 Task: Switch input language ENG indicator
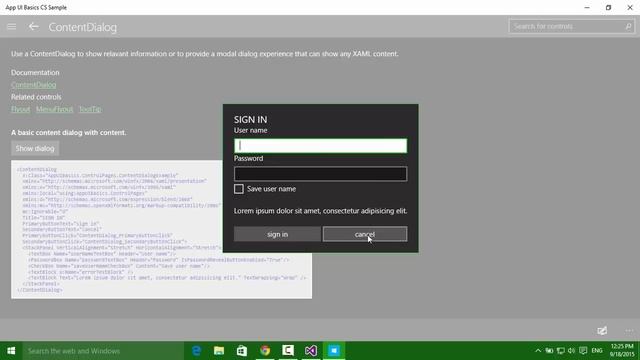click(x=597, y=351)
